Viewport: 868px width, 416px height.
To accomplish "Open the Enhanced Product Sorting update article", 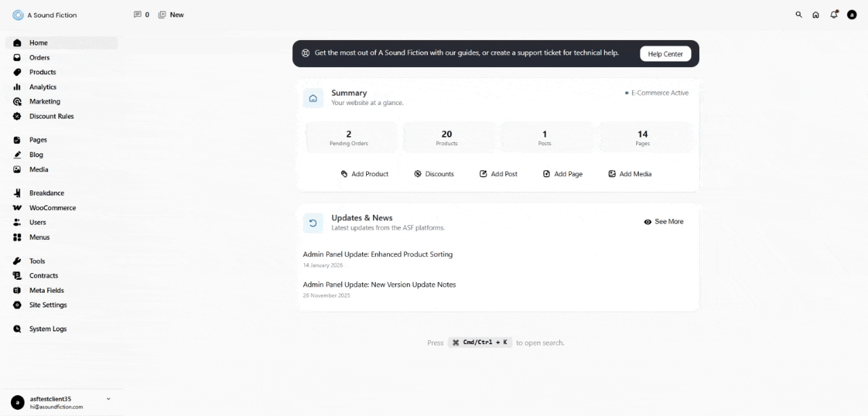I will coord(377,255).
